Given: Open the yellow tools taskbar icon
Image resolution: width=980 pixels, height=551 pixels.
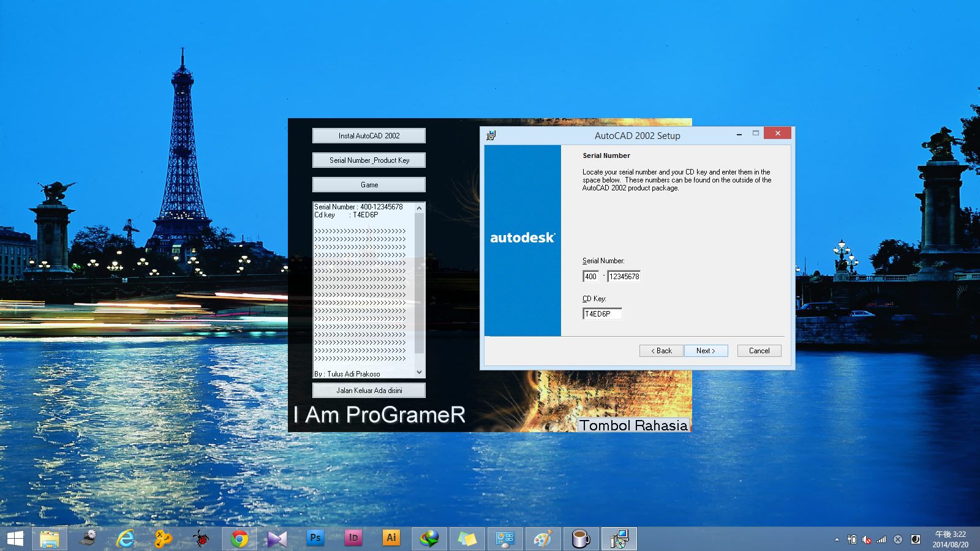Looking at the screenshot, I should [x=164, y=539].
